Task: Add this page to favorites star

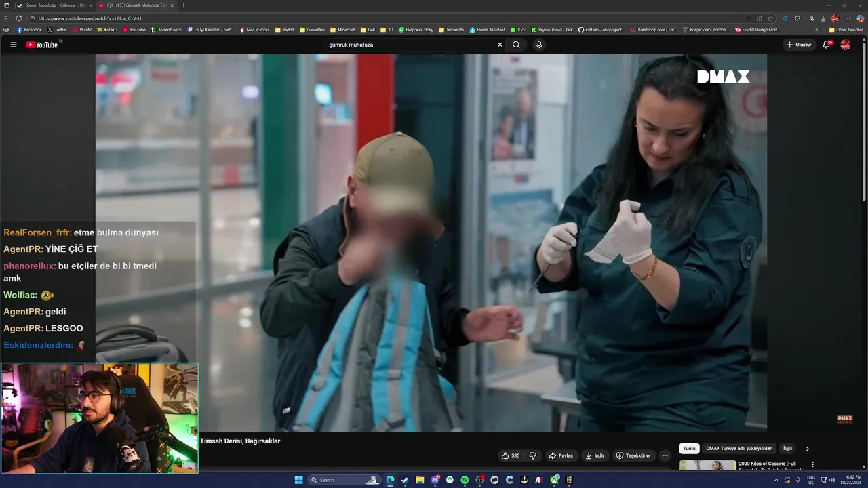Action: [770, 18]
